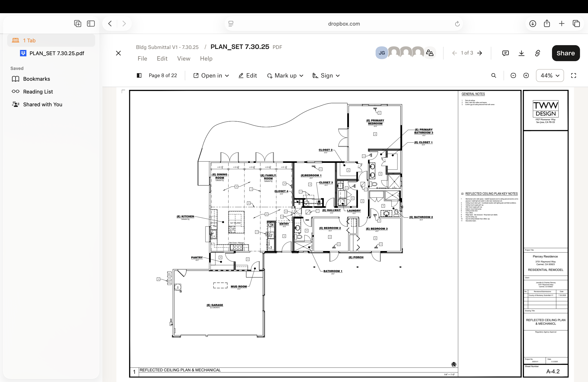Zoom in with the plus icon
This screenshot has height=382, width=588.
526,76
